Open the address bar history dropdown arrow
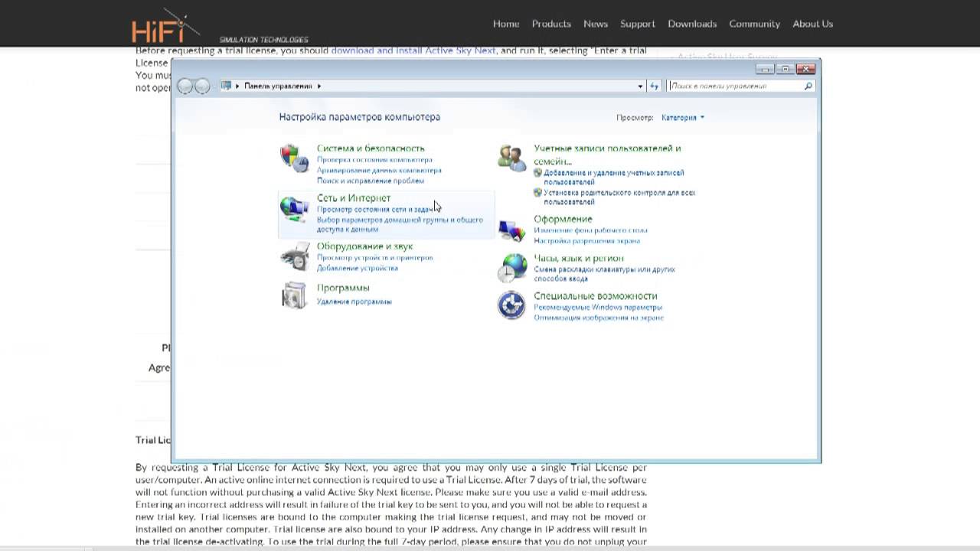The height and width of the screenshot is (551, 980). 640,86
